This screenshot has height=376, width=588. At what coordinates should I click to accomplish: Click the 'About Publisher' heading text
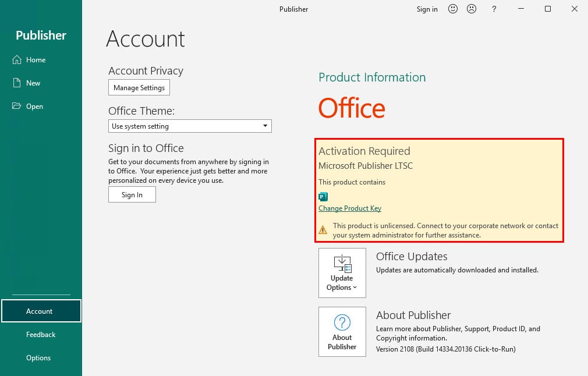coord(413,315)
